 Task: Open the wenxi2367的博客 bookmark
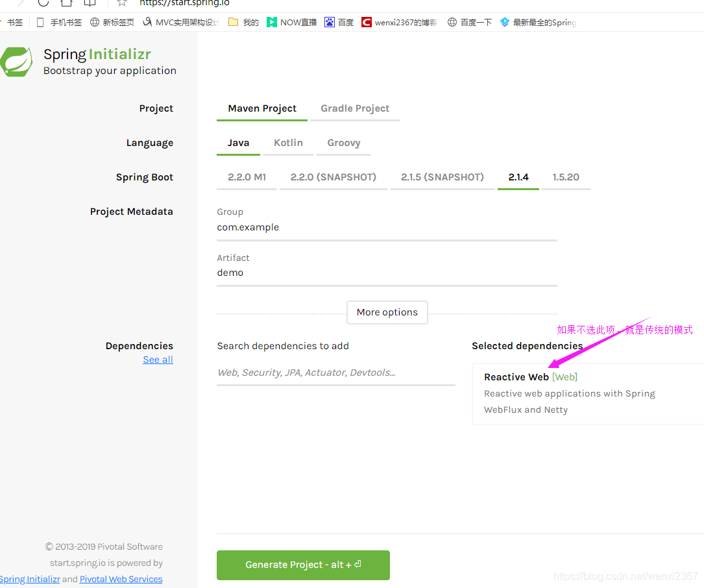point(399,23)
